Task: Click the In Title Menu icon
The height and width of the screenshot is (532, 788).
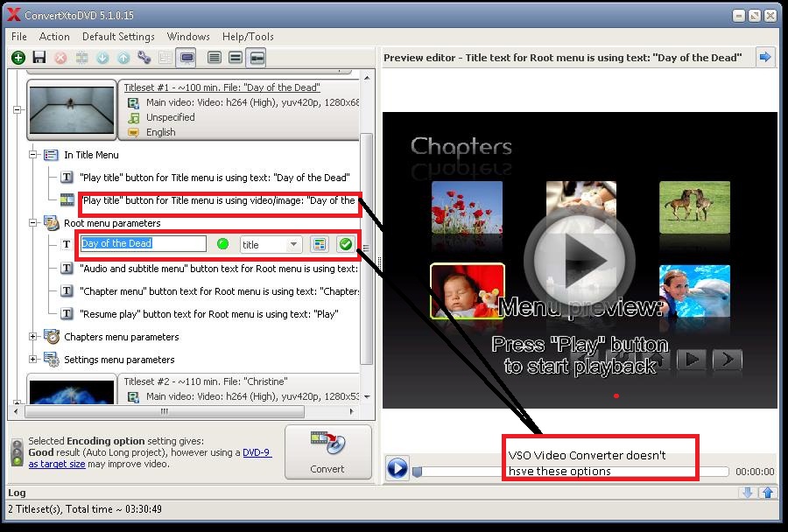Action: (x=51, y=155)
